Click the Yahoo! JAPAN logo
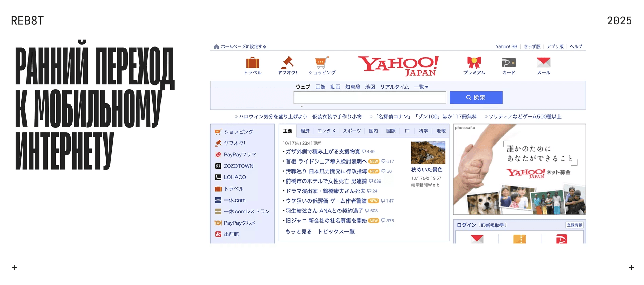The width and height of the screenshot is (644, 285). (x=398, y=66)
